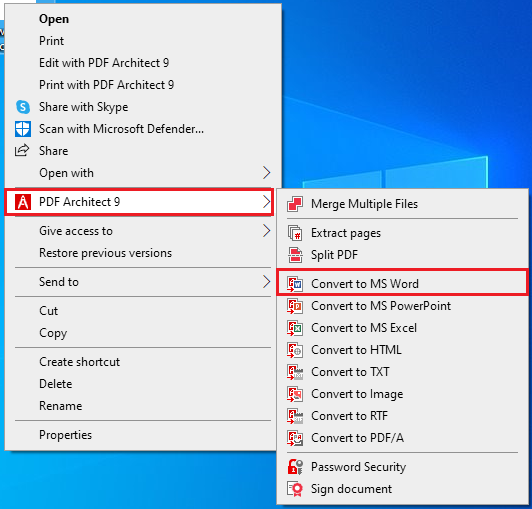Click the Skype icon beside Share with Skype
Image resolution: width=532 pixels, height=509 pixels.
(x=23, y=107)
